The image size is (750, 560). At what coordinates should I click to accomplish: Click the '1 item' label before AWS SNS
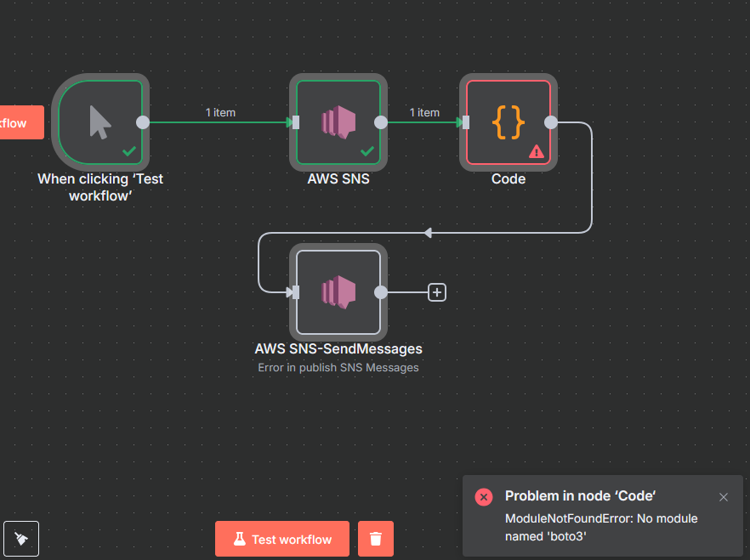[220, 112]
